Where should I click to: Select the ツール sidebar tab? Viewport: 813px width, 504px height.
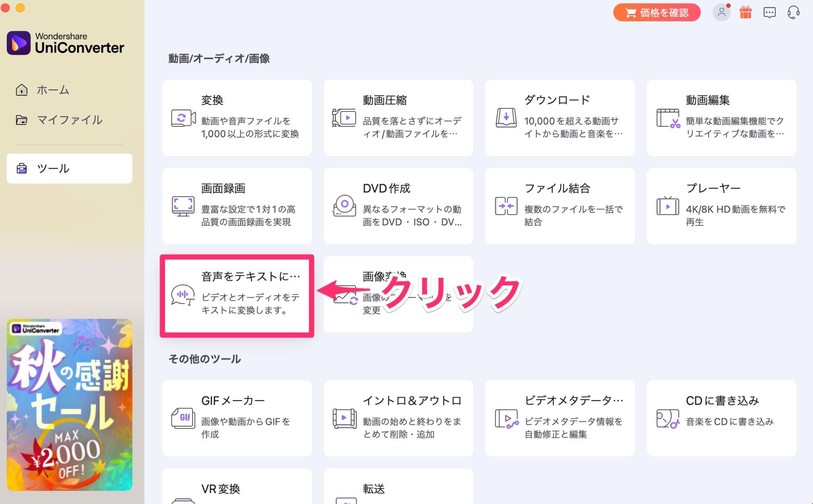click(69, 169)
